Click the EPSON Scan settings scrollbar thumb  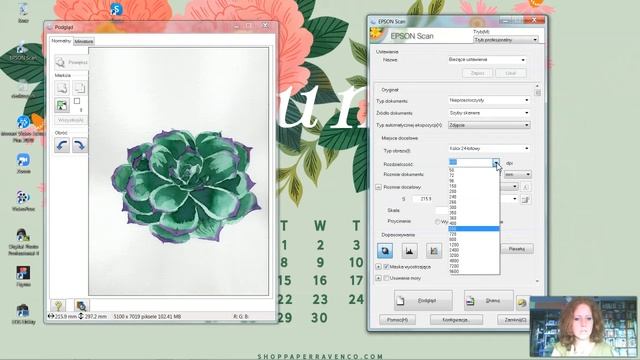(538, 93)
